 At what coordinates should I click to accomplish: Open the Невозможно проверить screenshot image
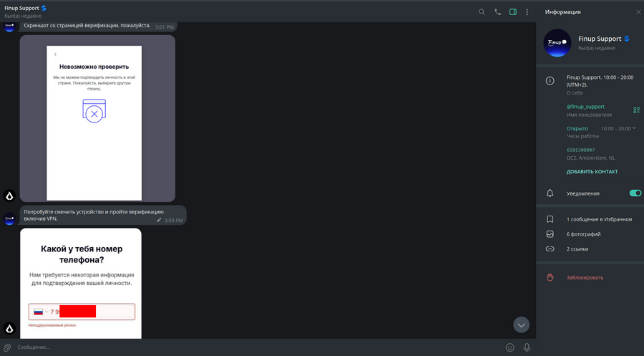click(97, 118)
